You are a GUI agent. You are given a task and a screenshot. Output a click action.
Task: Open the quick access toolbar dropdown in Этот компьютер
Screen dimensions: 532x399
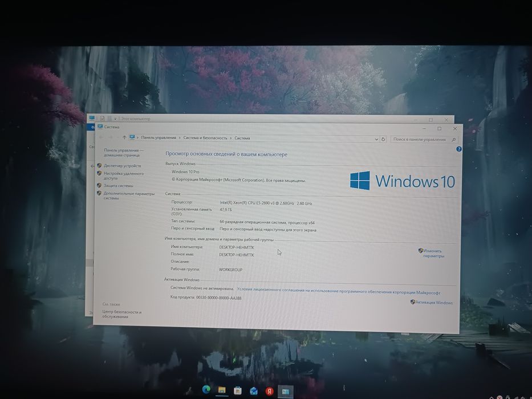[115, 119]
